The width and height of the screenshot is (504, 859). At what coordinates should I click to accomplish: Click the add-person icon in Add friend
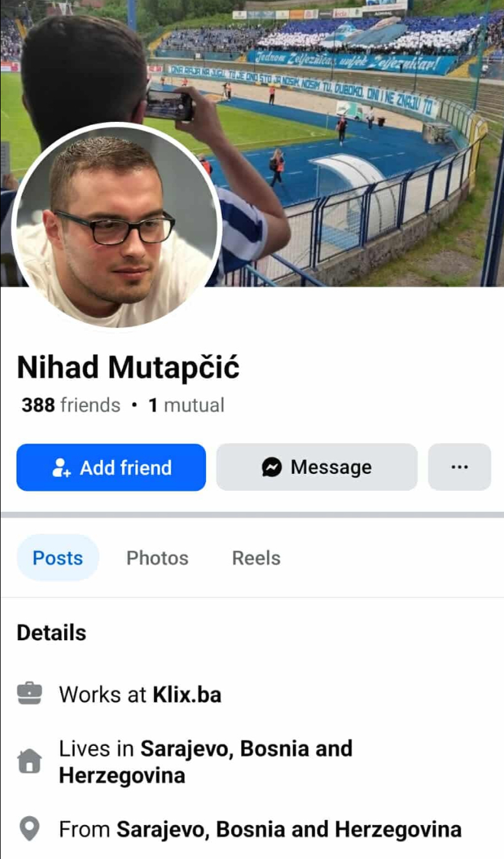tap(61, 467)
